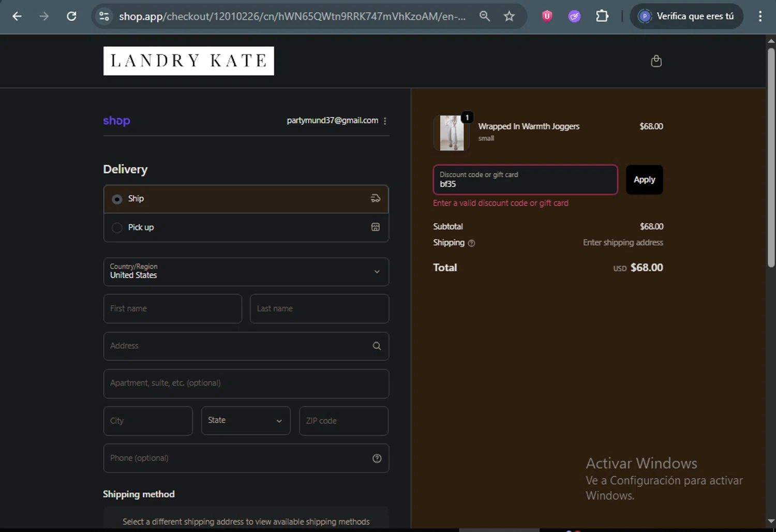The width and height of the screenshot is (776, 532).
Task: Open the purple round extension icon
Action: coord(574,16)
